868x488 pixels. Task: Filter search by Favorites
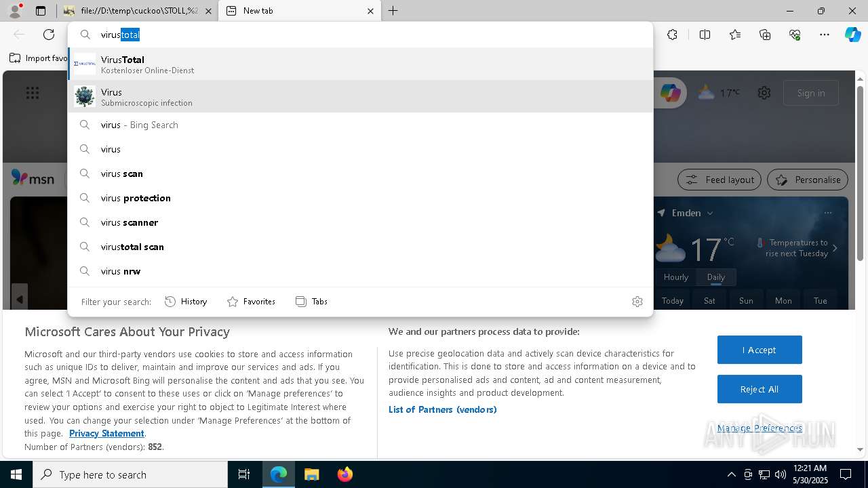point(251,302)
